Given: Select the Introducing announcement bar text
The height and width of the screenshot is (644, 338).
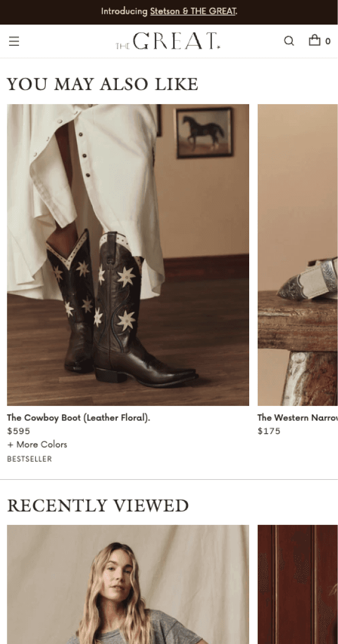Looking at the screenshot, I should (x=169, y=11).
